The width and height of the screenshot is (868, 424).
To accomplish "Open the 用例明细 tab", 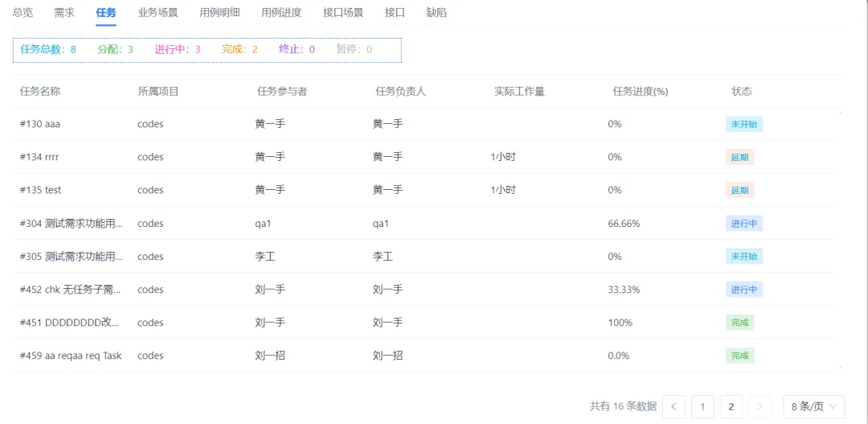I will pos(219,13).
